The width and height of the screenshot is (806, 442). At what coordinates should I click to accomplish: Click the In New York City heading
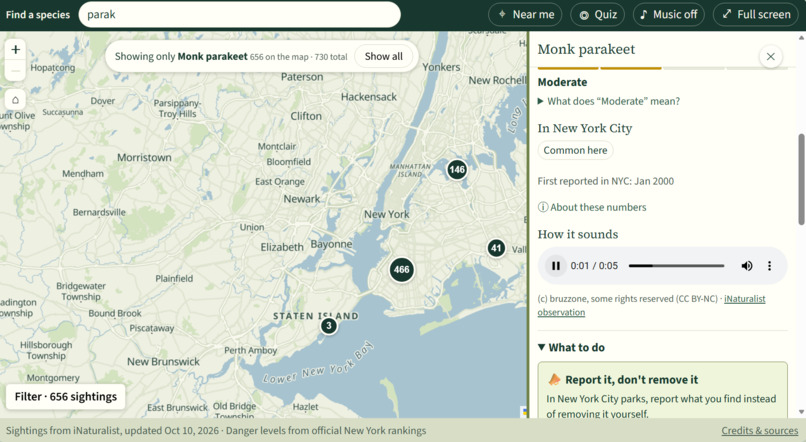point(585,128)
